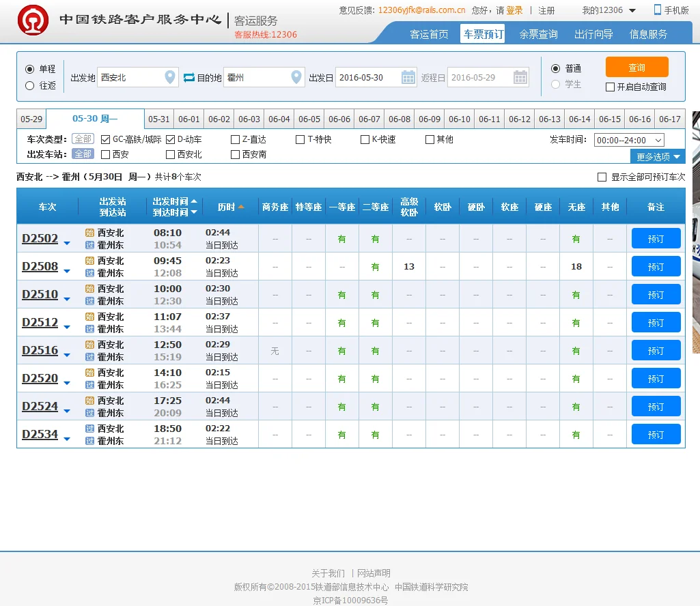Expand the 更多选项 dropdown

[x=657, y=156]
